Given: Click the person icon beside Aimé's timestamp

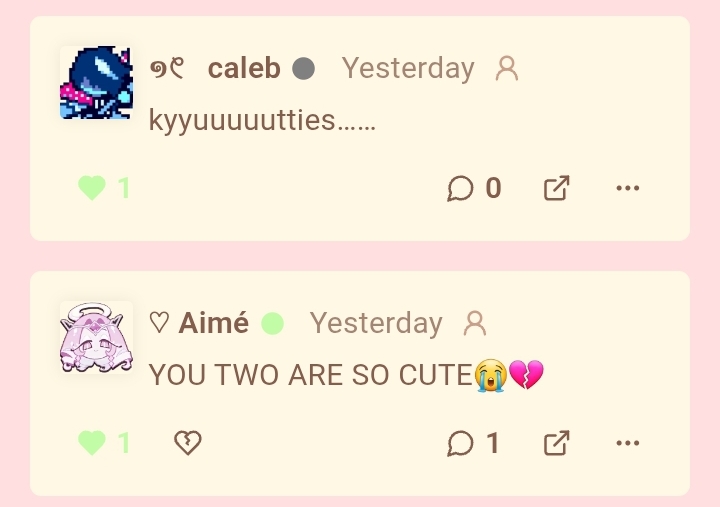Looking at the screenshot, I should click(x=475, y=324).
